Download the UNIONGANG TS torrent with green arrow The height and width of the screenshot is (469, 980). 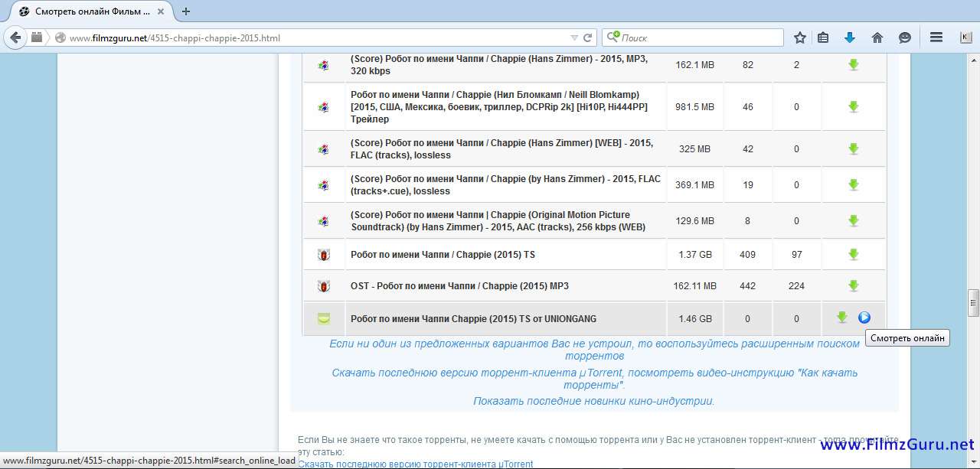(842, 318)
